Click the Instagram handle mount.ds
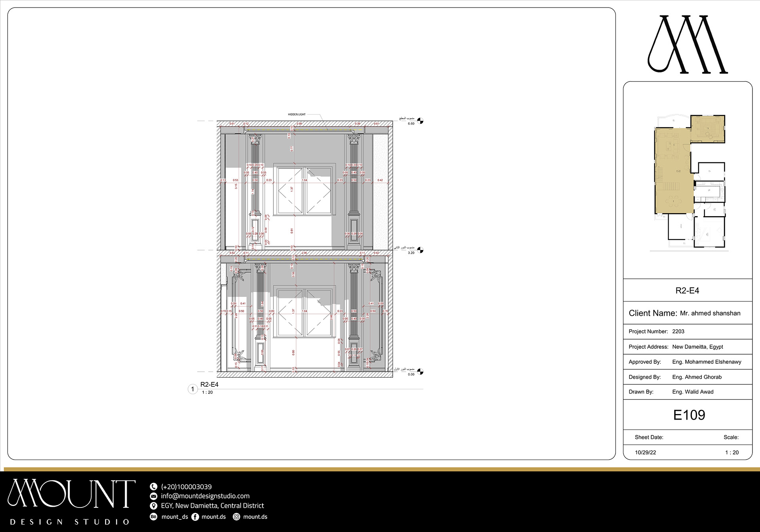 (255, 517)
